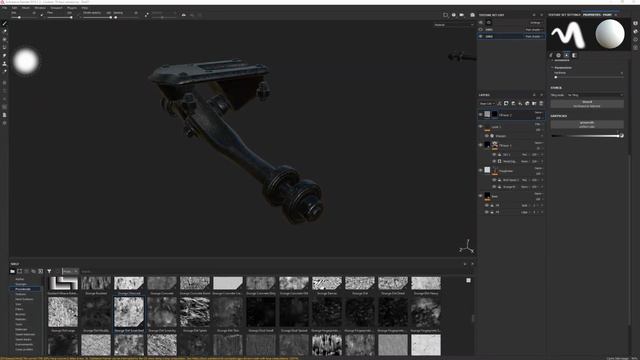Adjust the Stroke opacity slider
Viewport: 640px width, 360px height.
(97, 18)
